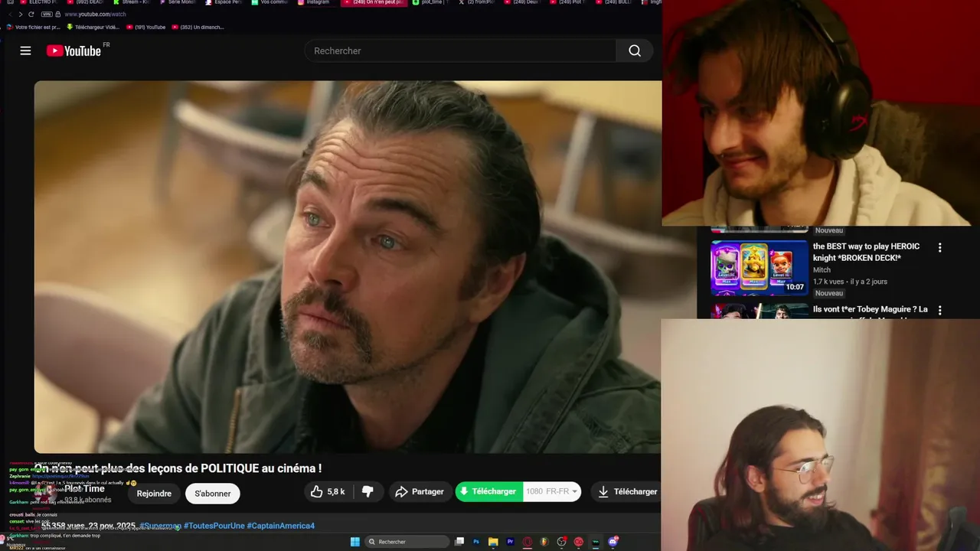Click the taskbar Rechercher search box
This screenshot has height=551, width=980.
tap(407, 542)
